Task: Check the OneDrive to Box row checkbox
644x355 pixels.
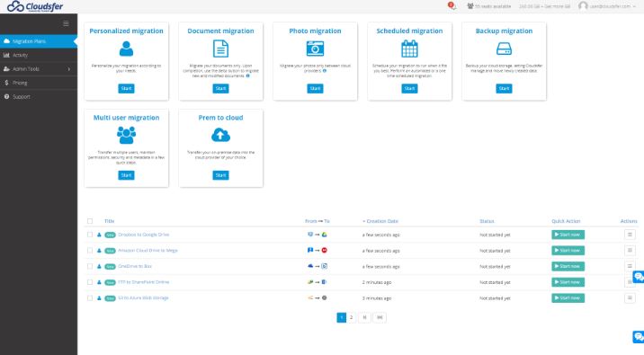Action: 90,266
